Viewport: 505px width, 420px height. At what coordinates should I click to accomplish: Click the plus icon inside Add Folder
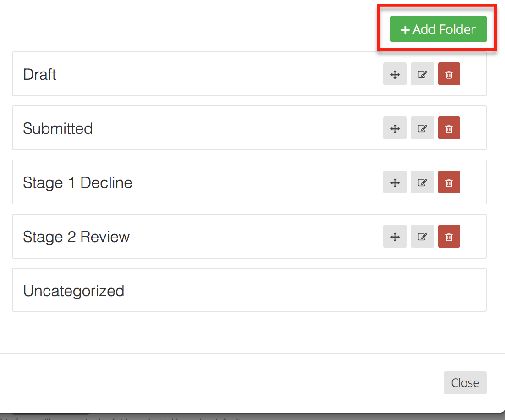tap(405, 29)
